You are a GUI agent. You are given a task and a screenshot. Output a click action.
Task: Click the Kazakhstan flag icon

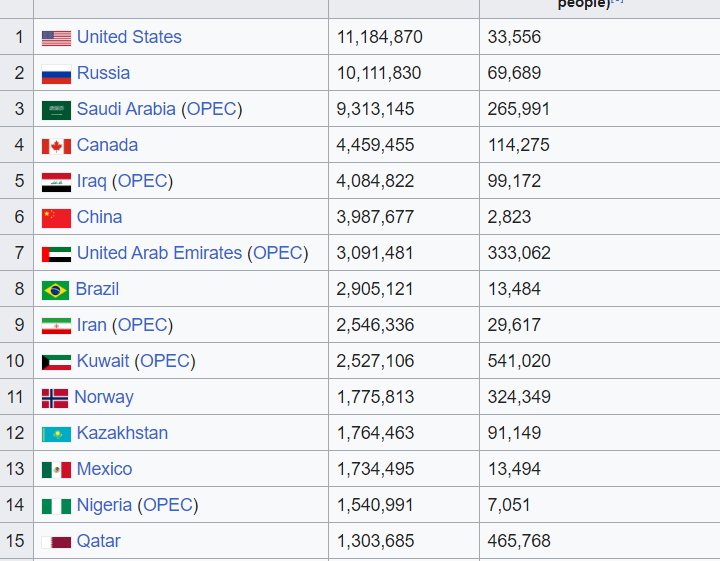tap(56, 434)
